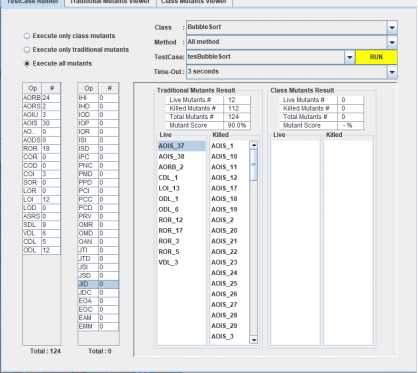Viewport: 418px width, 373px height.
Task: Select live mutant VDL_3
Action: 182,262
